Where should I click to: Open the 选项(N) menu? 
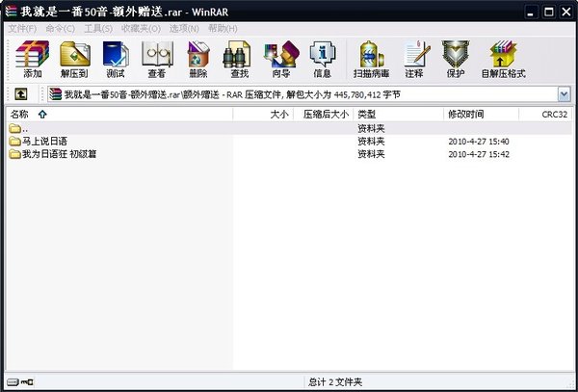point(184,28)
